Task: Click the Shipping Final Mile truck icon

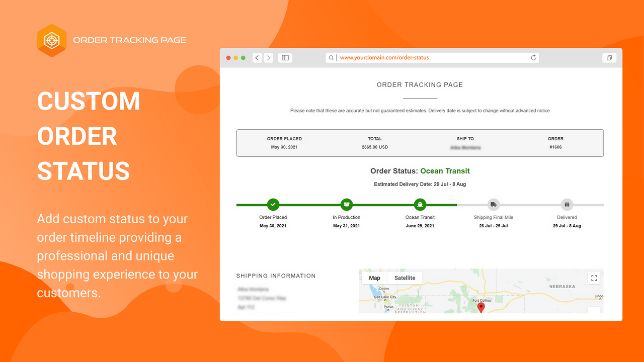Action: pyautogui.click(x=494, y=205)
